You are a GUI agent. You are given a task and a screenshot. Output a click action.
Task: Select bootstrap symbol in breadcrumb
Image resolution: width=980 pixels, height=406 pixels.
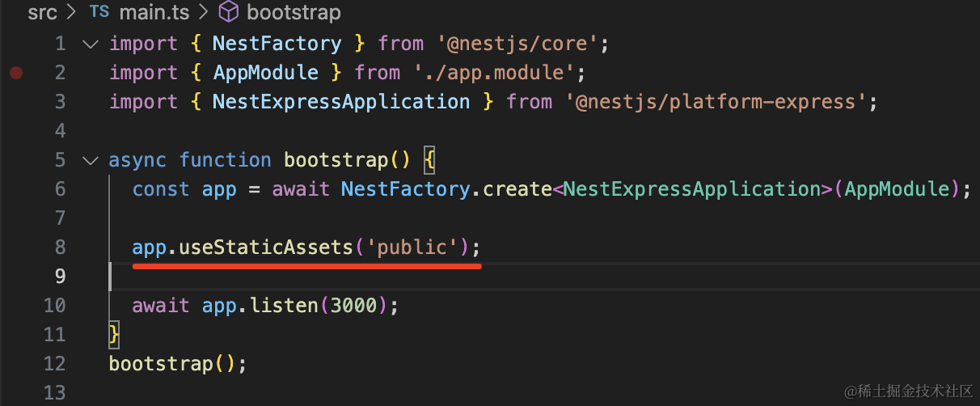pos(294,12)
